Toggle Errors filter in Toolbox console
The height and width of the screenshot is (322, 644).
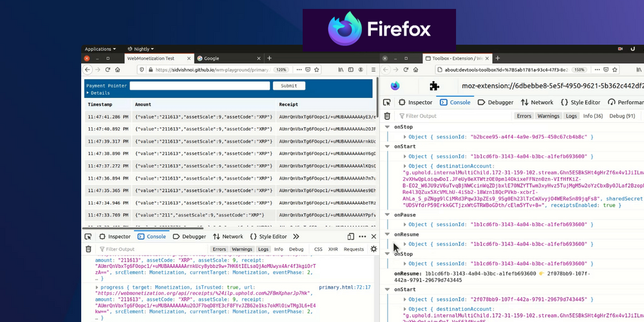[524, 116]
